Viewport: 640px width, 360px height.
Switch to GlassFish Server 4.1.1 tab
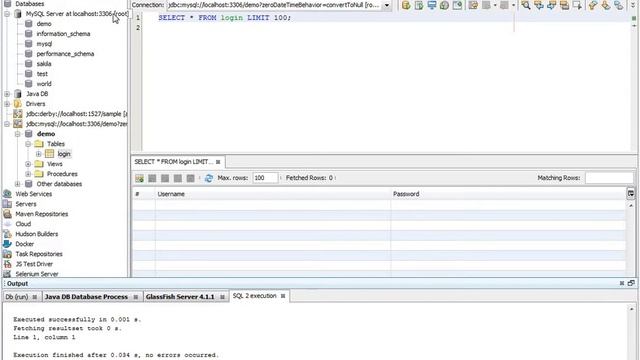tap(180, 297)
